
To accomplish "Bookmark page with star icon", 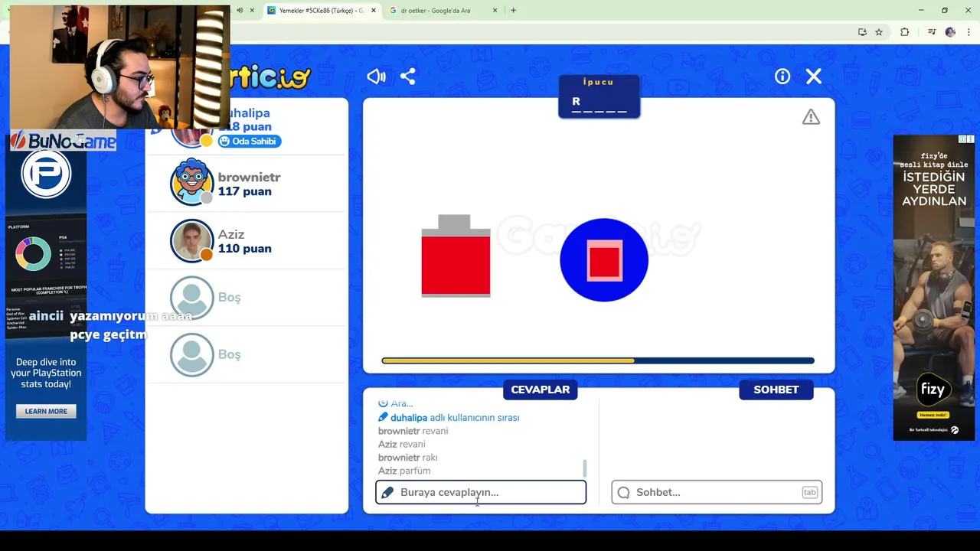I will pyautogui.click(x=879, y=32).
